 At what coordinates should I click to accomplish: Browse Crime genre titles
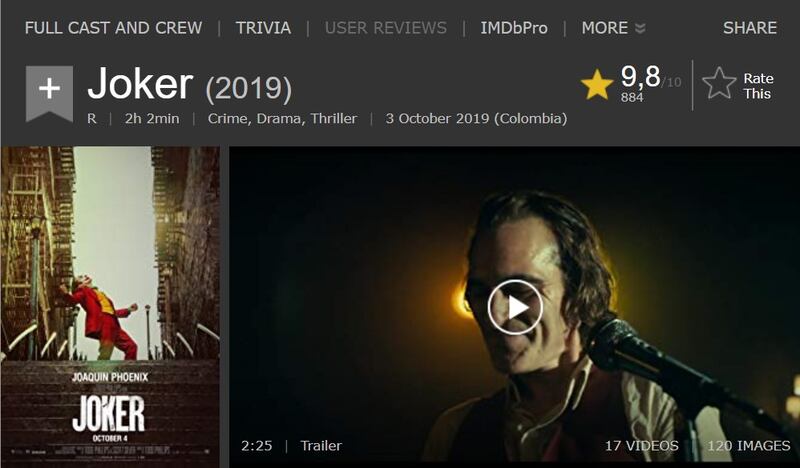pos(229,119)
